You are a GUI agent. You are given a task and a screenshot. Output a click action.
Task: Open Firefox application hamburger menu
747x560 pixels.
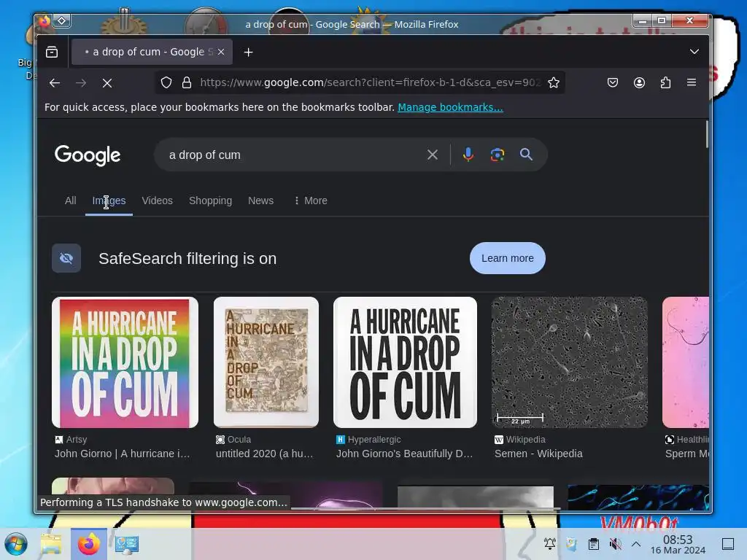[692, 82]
